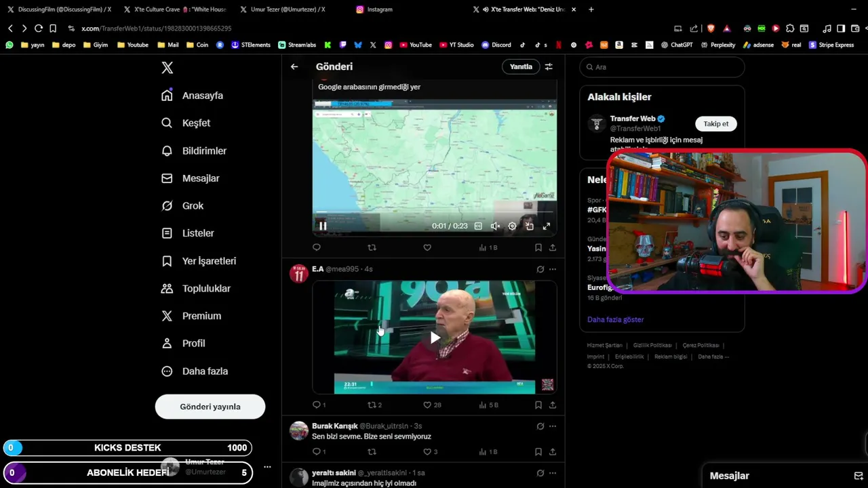868x488 pixels.
Task: Open Grok from the sidebar
Action: coord(182,205)
